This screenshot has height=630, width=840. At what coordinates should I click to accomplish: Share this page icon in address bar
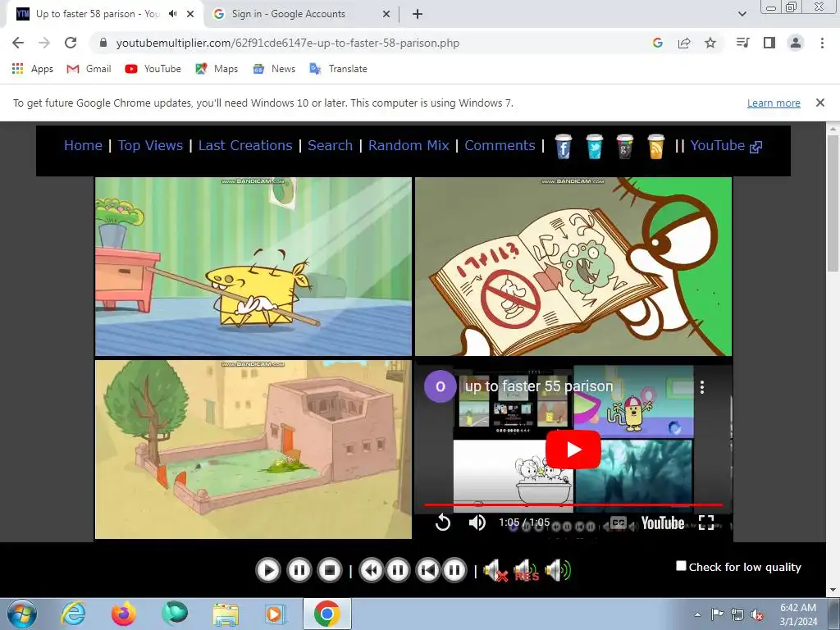pos(684,43)
